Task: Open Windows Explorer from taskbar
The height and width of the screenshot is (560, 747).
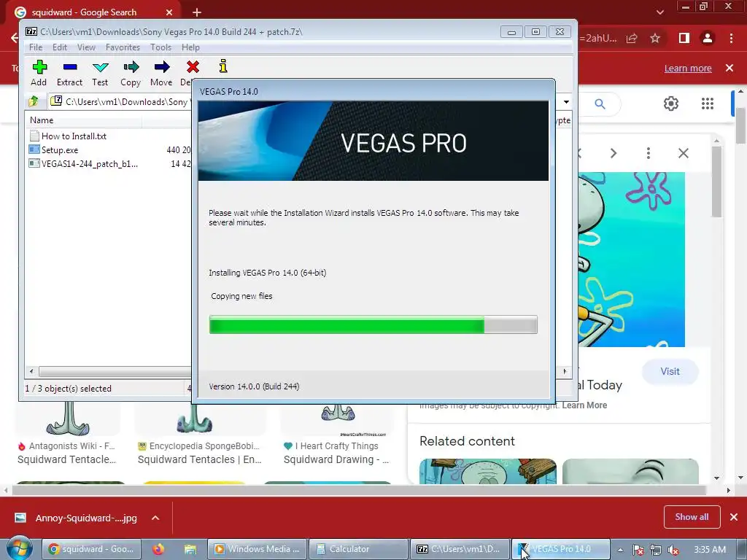Action: pyautogui.click(x=190, y=549)
